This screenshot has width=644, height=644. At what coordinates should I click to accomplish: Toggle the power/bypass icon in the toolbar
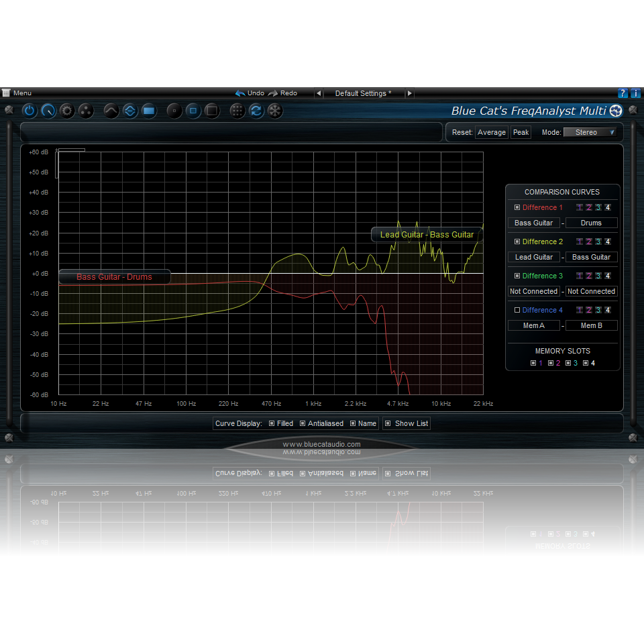coord(30,111)
